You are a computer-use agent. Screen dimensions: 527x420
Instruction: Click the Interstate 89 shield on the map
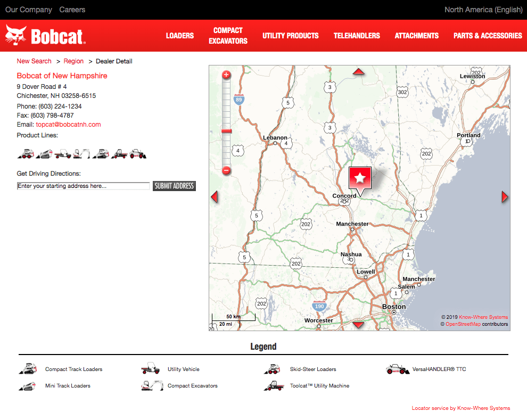click(x=238, y=99)
